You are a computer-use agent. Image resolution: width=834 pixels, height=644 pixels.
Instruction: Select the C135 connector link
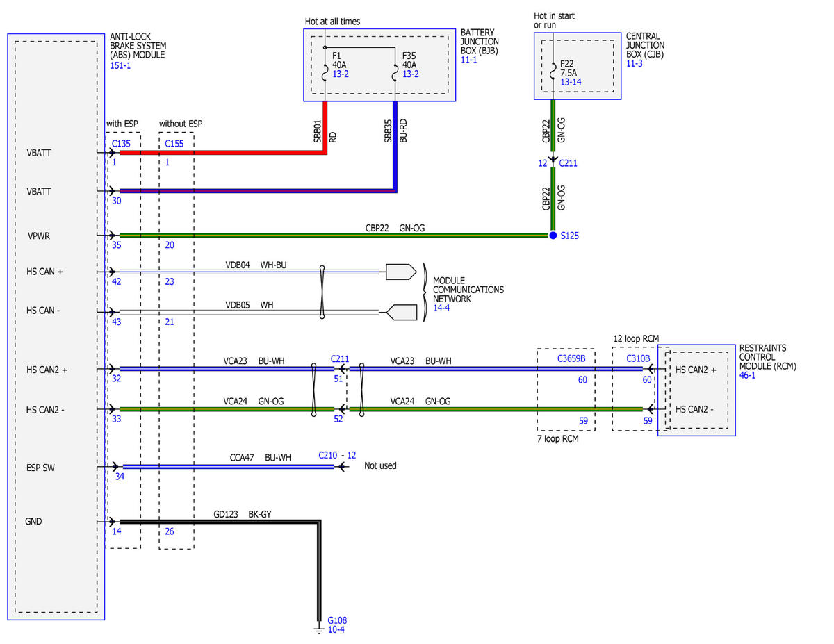pos(122,144)
